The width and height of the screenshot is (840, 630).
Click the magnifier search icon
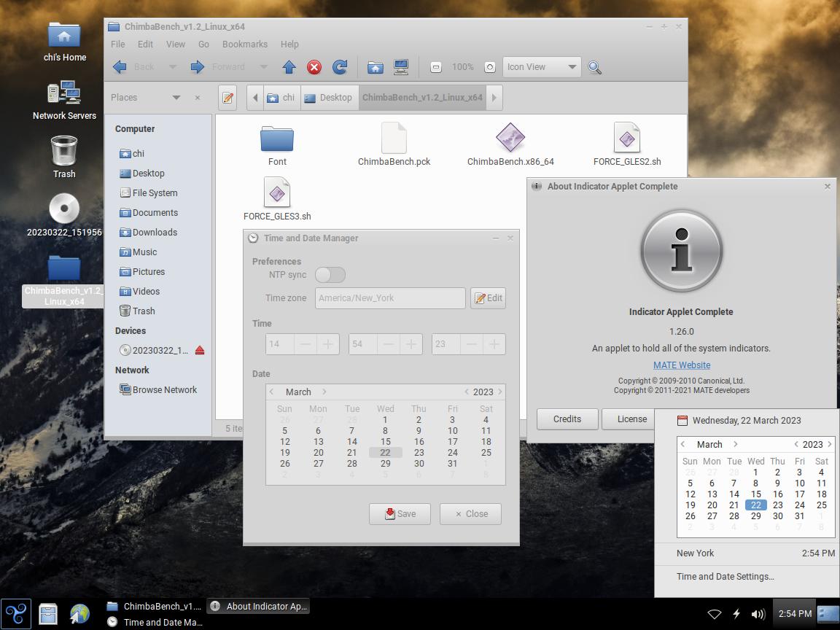(594, 67)
